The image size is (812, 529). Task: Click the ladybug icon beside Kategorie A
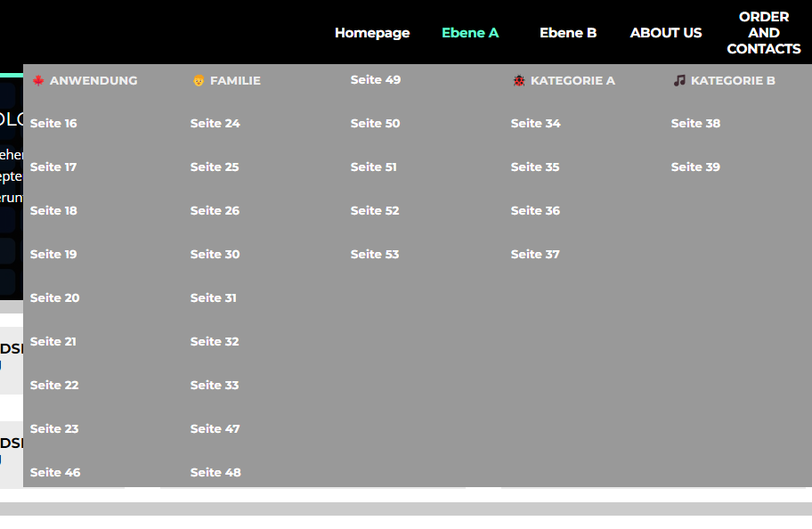pyautogui.click(x=519, y=81)
